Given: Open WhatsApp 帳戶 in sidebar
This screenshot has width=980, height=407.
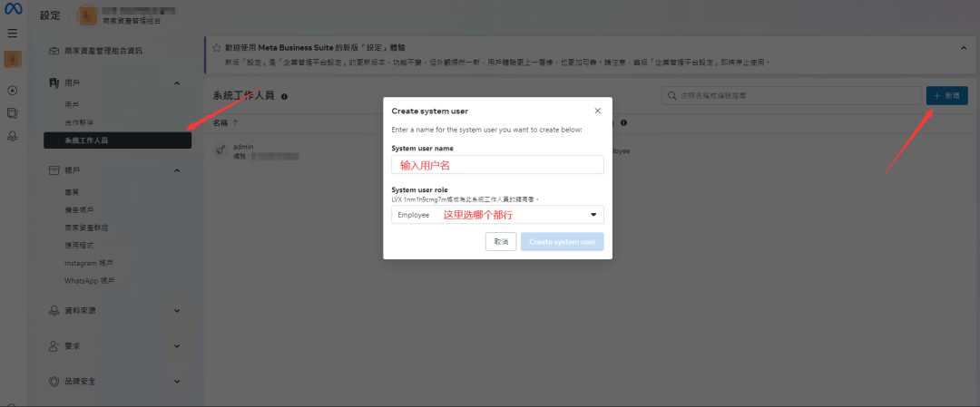Looking at the screenshot, I should [90, 281].
